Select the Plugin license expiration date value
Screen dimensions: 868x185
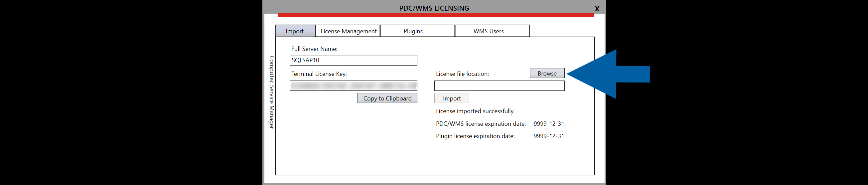tap(548, 136)
